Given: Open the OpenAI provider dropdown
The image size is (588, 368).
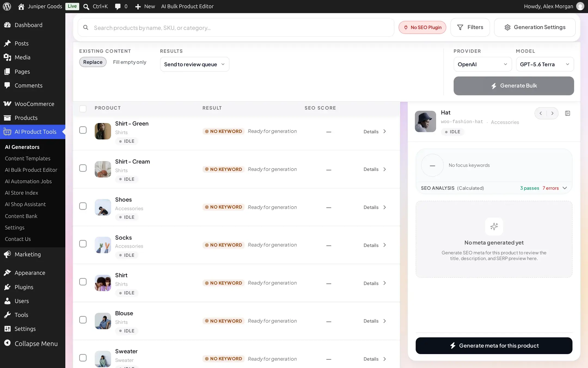Looking at the screenshot, I should [x=482, y=64].
